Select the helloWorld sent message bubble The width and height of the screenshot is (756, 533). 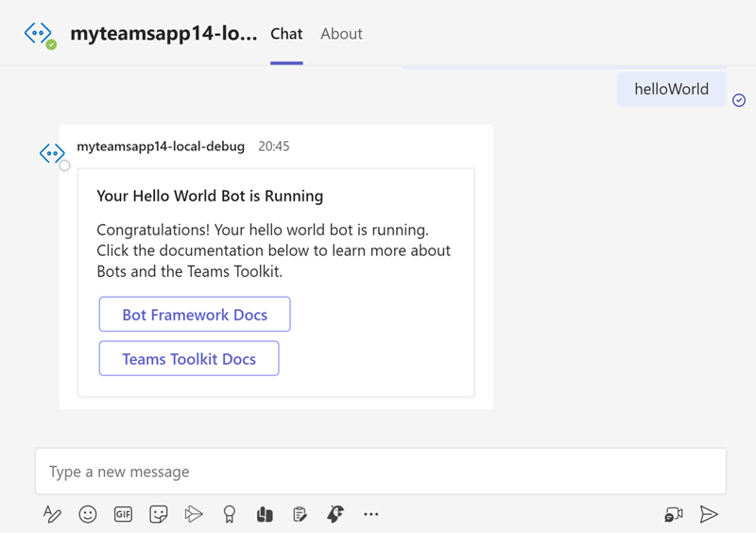pos(672,89)
